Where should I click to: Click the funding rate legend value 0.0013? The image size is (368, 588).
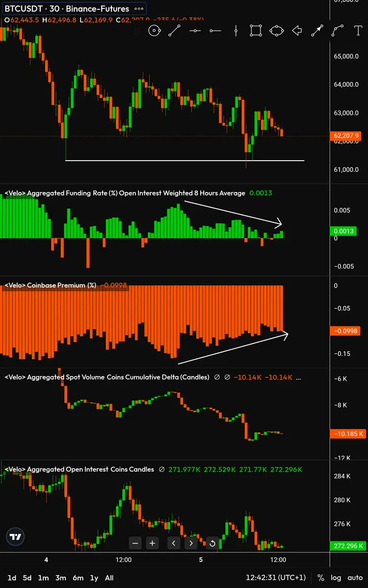coord(261,193)
